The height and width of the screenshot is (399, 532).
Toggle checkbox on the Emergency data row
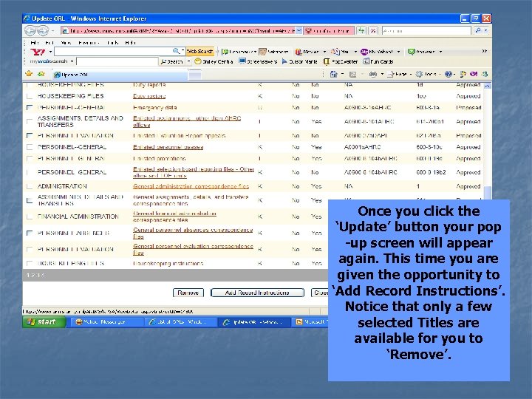tap(30, 108)
